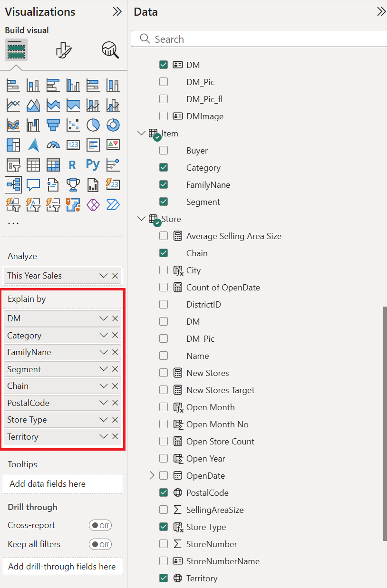Select the Python visual
Viewport: 387px width, 588px height.
click(93, 165)
